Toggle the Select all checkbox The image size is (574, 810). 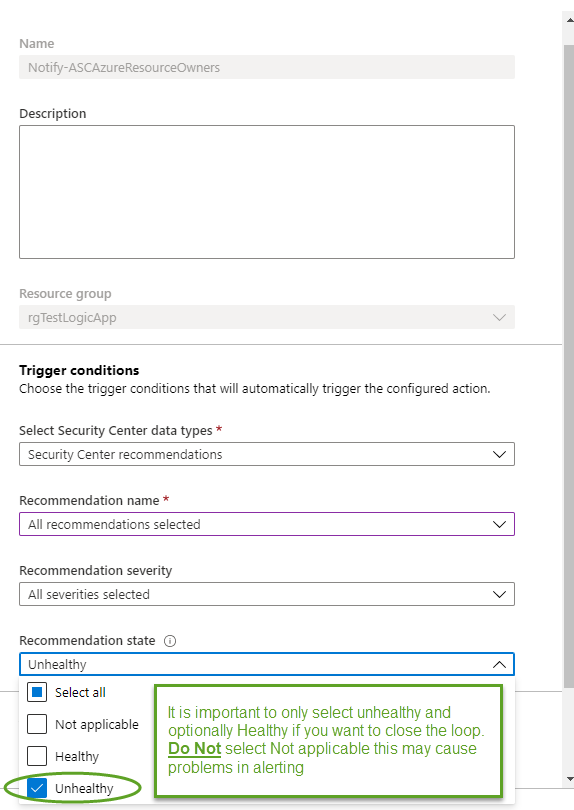pyautogui.click(x=37, y=692)
